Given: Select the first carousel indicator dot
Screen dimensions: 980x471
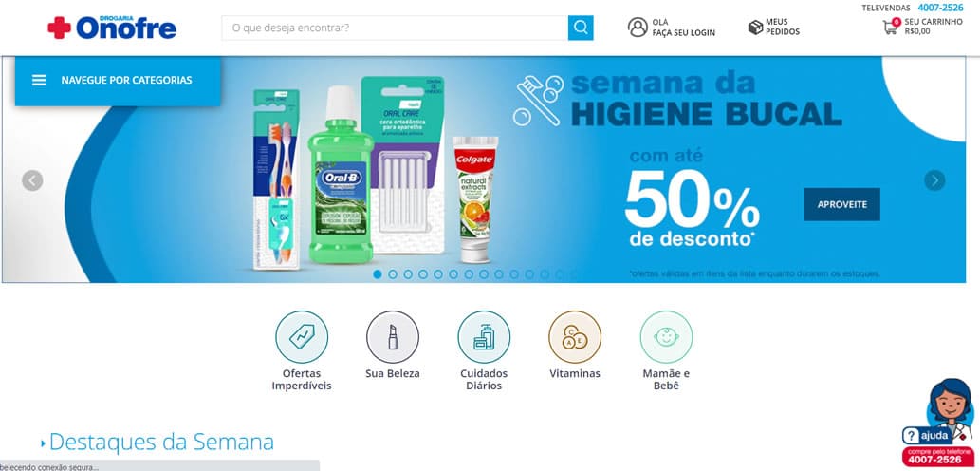Looking at the screenshot, I should pos(378,274).
